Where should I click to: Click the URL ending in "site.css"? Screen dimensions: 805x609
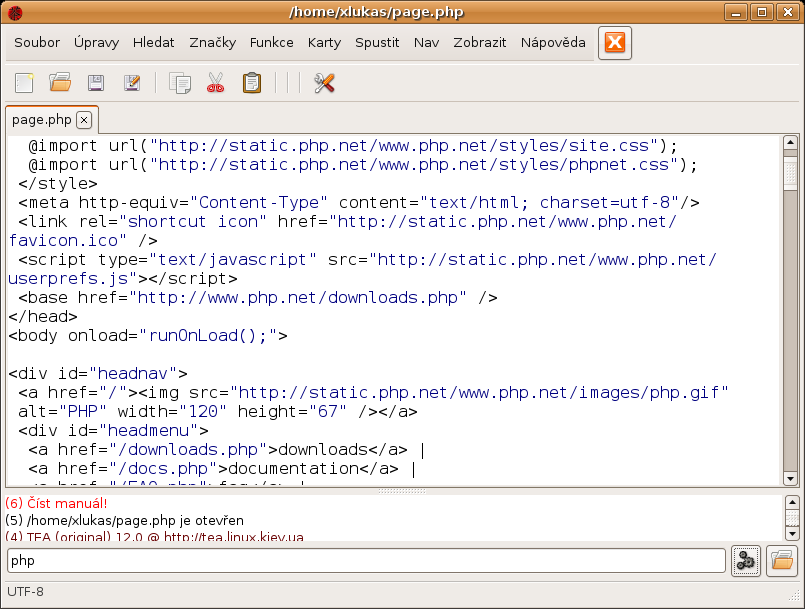coord(404,146)
